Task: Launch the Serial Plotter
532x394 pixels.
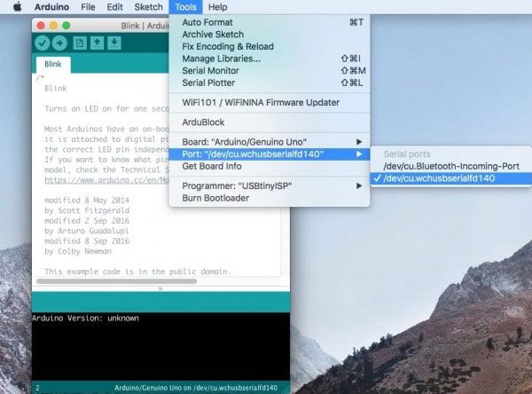Action: 270,83
